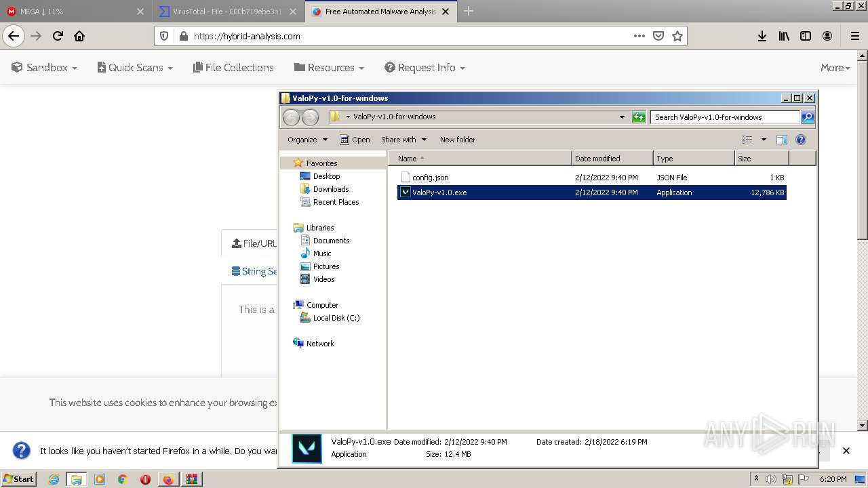Click Firefox's reload page button

(58, 37)
